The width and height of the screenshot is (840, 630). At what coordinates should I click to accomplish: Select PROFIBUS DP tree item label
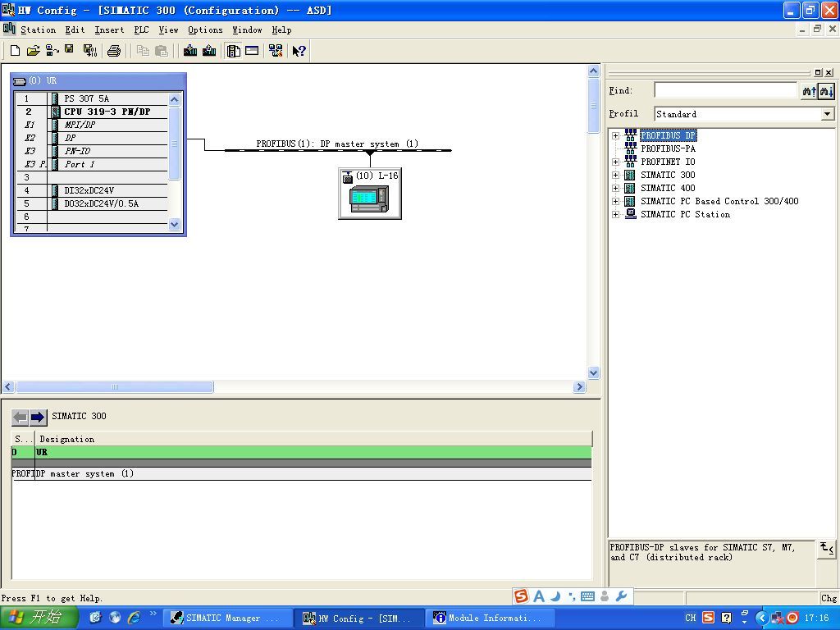pos(668,135)
